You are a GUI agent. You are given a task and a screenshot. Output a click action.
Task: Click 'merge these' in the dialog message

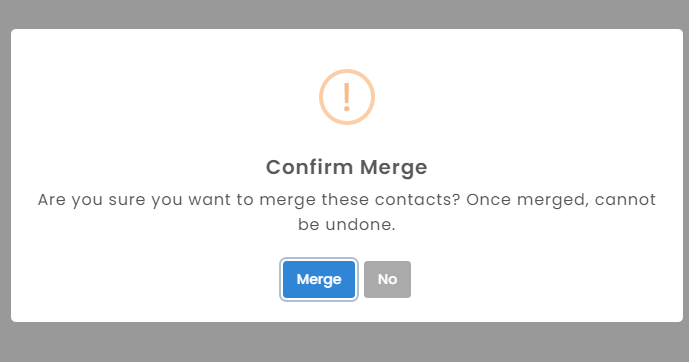314,200
